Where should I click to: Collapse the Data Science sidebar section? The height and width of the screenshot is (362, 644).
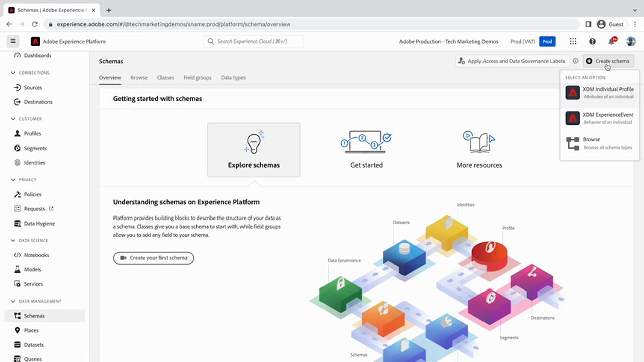[13, 241]
